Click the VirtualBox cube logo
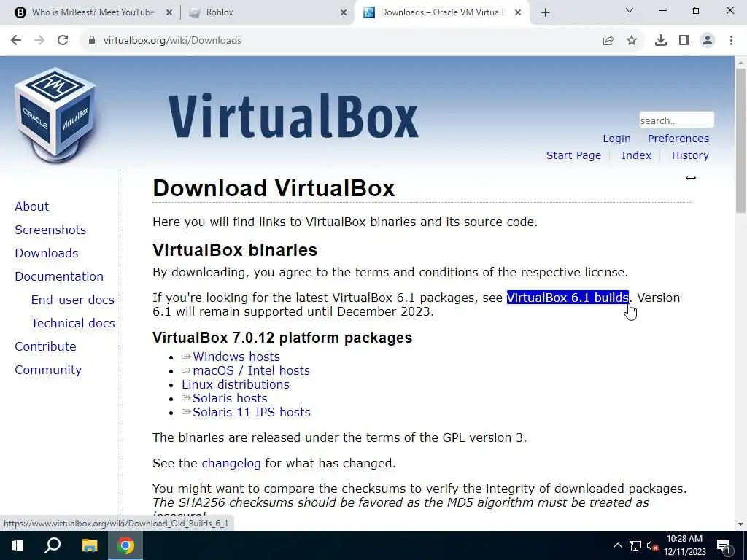 click(55, 114)
